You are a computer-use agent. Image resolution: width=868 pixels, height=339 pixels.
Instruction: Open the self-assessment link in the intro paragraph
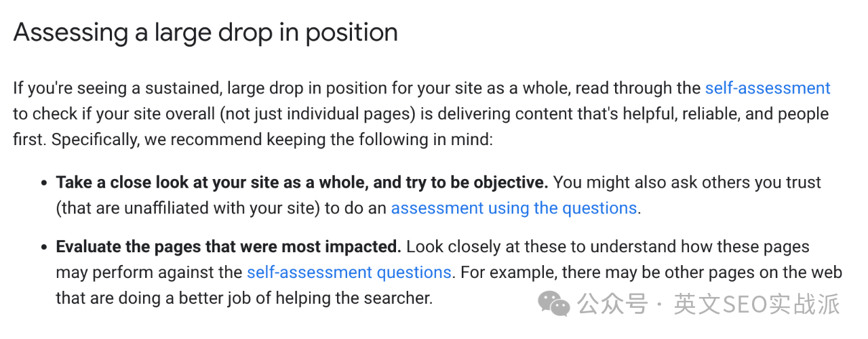(767, 88)
